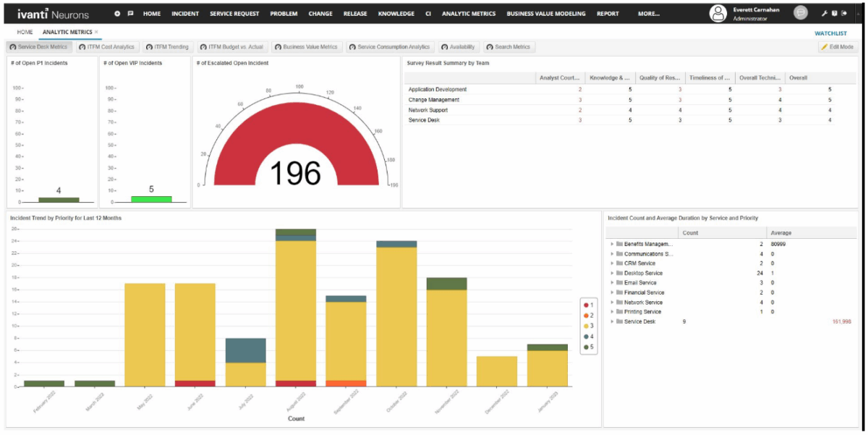
Task: Expand the Desktop Service tree row
Action: click(x=611, y=274)
